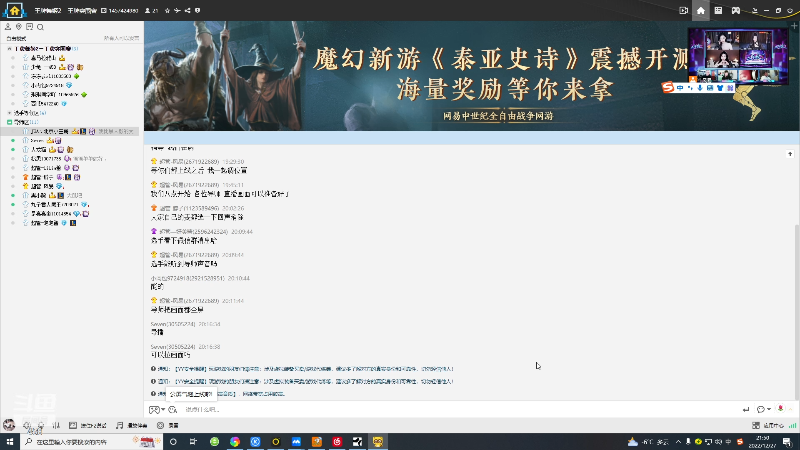Click the search magnifier above channel list

(x=40, y=27)
